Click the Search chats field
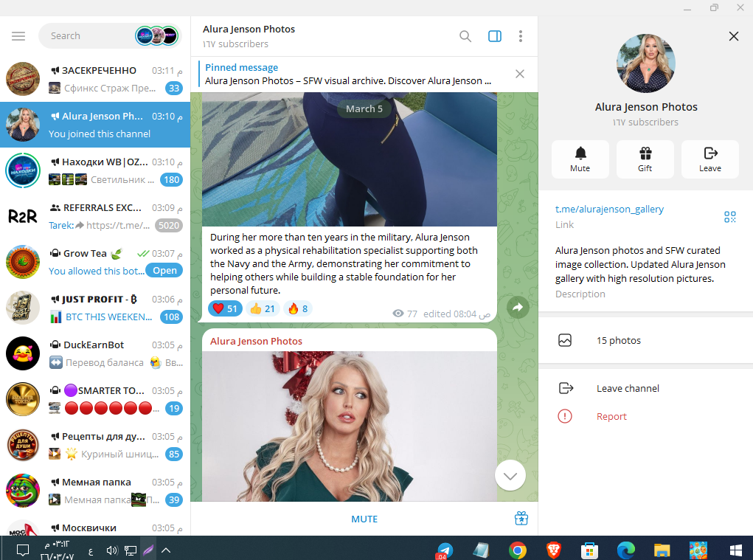 pos(86,36)
